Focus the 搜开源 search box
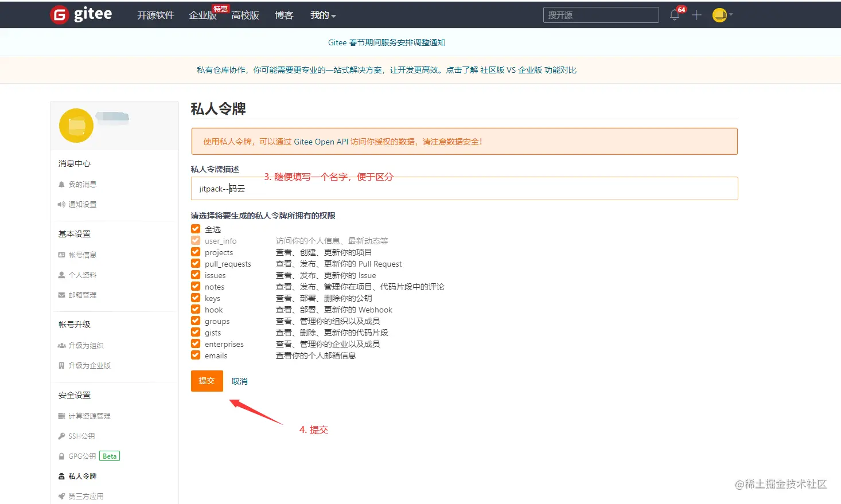The width and height of the screenshot is (841, 504). pyautogui.click(x=601, y=15)
